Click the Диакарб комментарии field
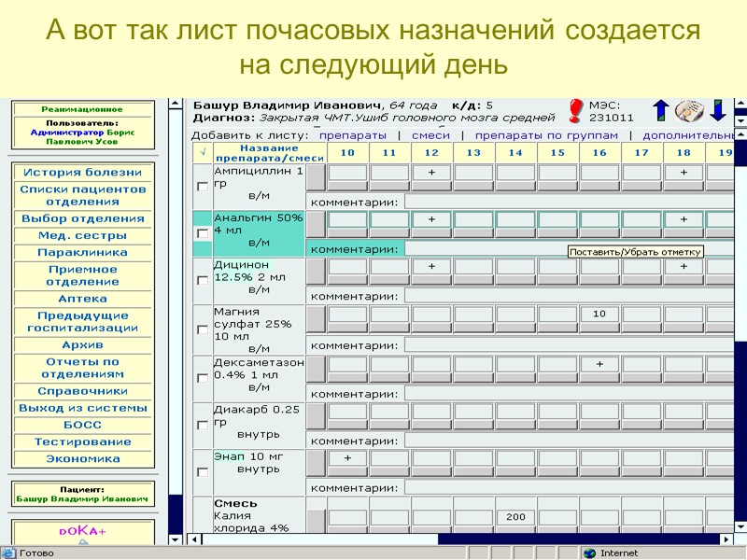 click(x=569, y=441)
